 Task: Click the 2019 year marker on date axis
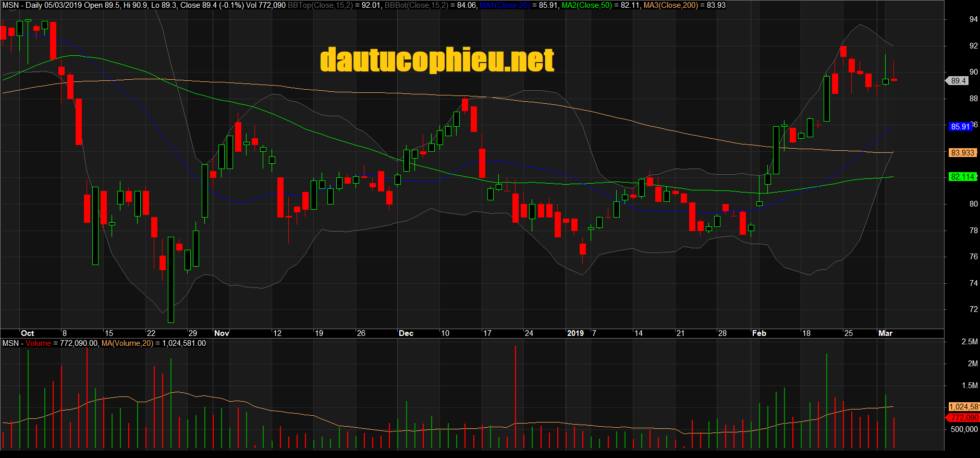point(575,333)
